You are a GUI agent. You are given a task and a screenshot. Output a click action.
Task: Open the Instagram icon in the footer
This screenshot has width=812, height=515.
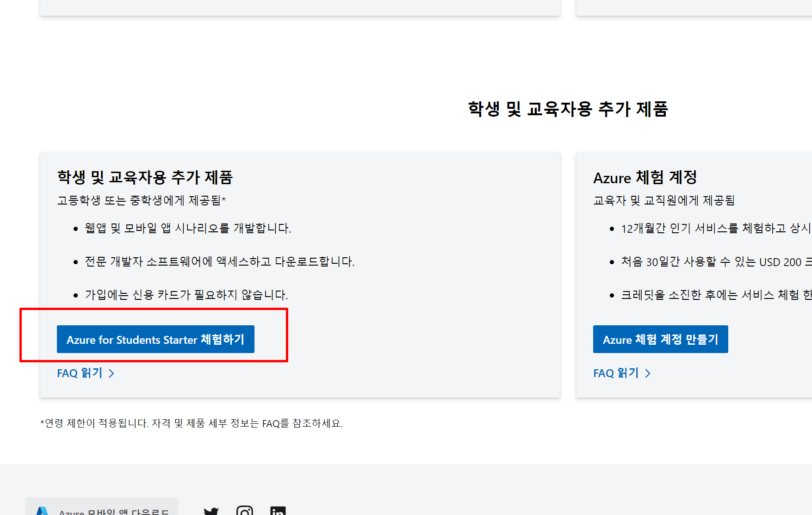coord(244,510)
